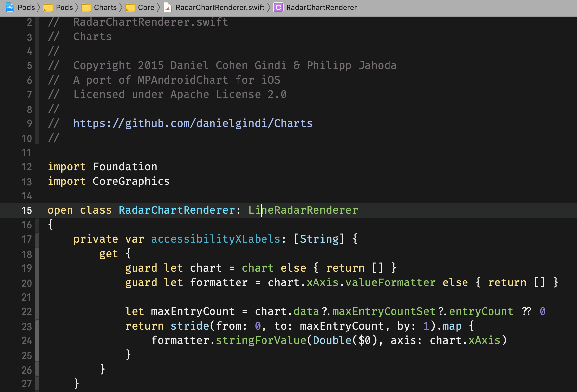The height and width of the screenshot is (392, 577).
Task: Click line number 12 in the gutter
Action: click(27, 167)
